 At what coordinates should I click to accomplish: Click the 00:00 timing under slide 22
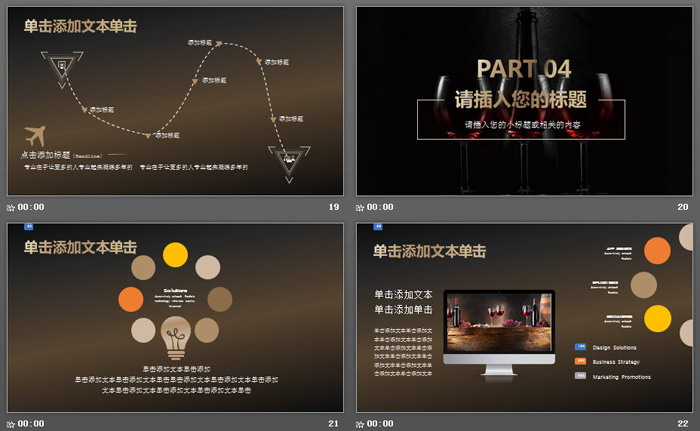coord(380,424)
